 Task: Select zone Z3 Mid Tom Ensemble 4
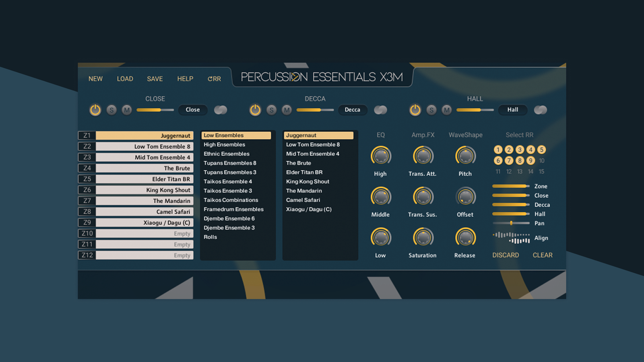pyautogui.click(x=136, y=157)
